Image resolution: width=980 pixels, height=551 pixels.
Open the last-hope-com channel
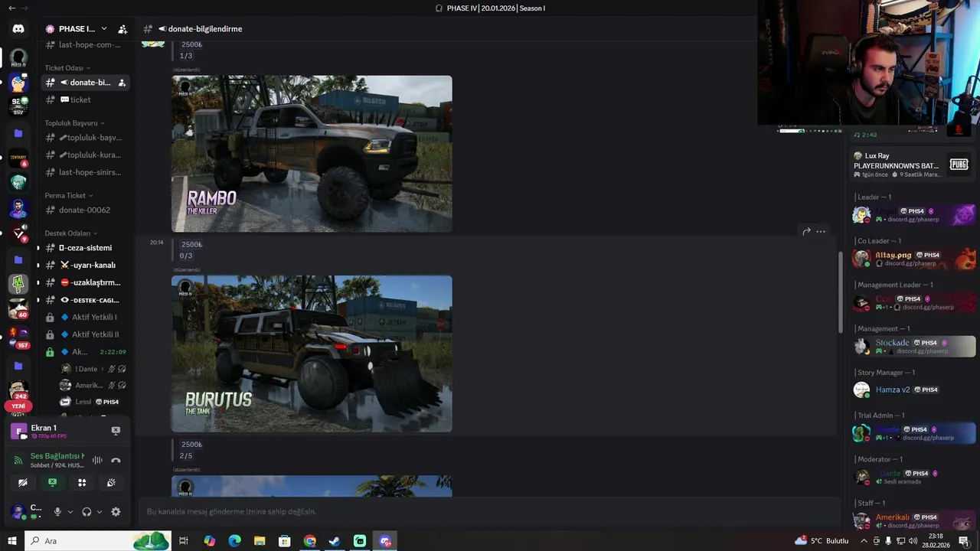(85, 44)
